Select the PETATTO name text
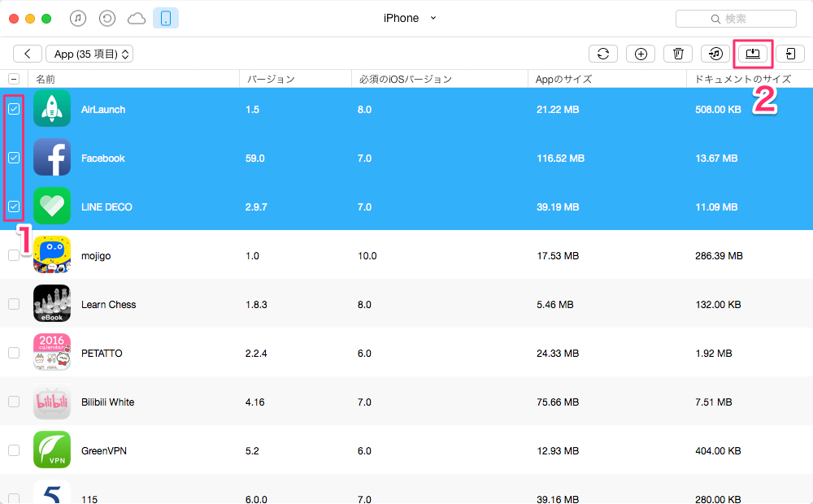813x504 pixels. 102,353
